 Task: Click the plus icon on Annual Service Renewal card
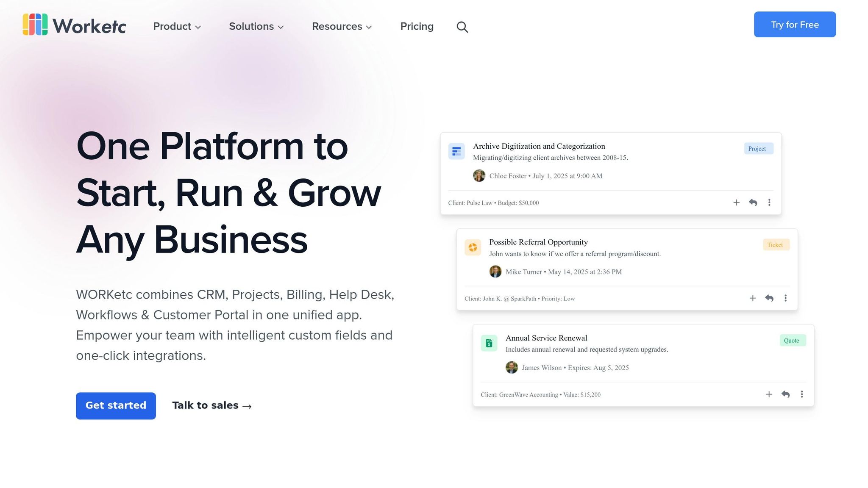pos(769,394)
